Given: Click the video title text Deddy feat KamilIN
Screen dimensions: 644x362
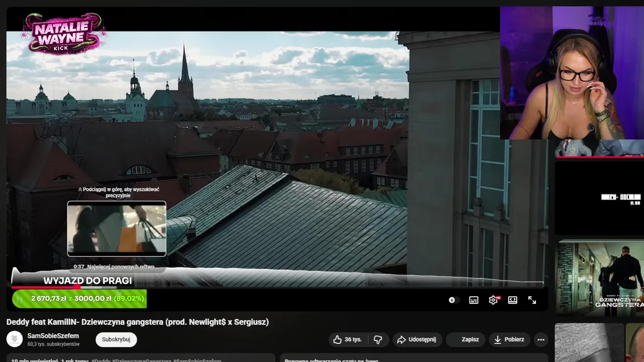Looking at the screenshot, I should 137,322.
